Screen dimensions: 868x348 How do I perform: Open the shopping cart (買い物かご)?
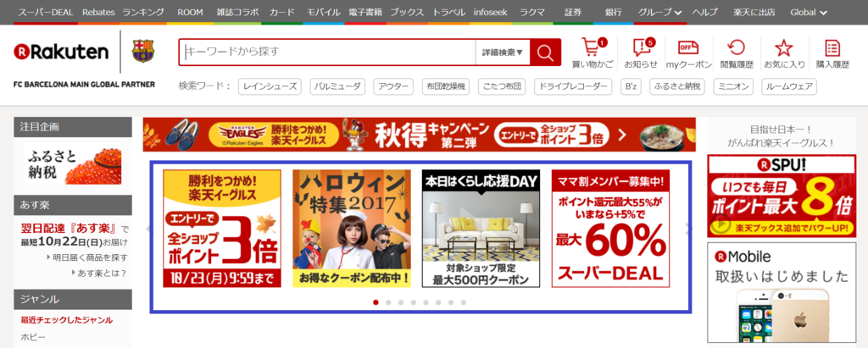[593, 53]
